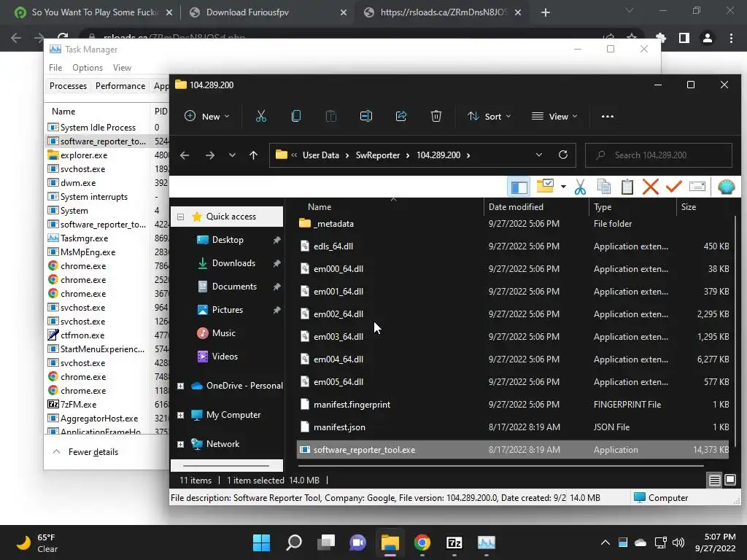The width and height of the screenshot is (747, 560).
Task: Open Windows Start button on taskbar
Action: [261, 542]
